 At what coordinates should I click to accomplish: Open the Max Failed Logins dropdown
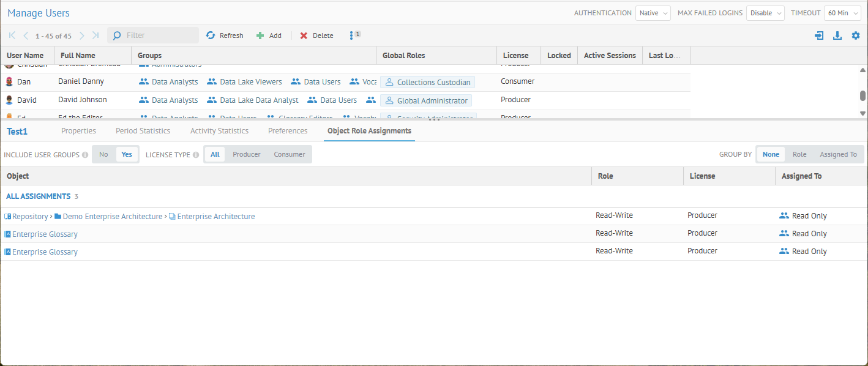click(765, 13)
